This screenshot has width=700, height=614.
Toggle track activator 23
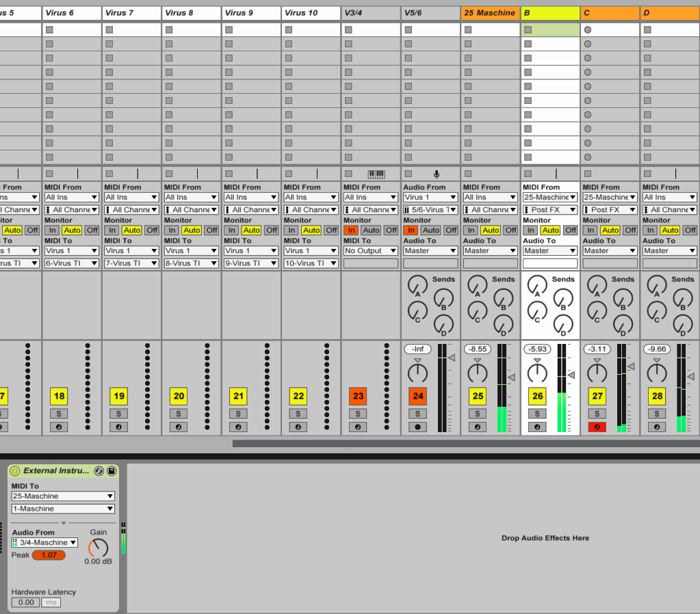(x=358, y=396)
